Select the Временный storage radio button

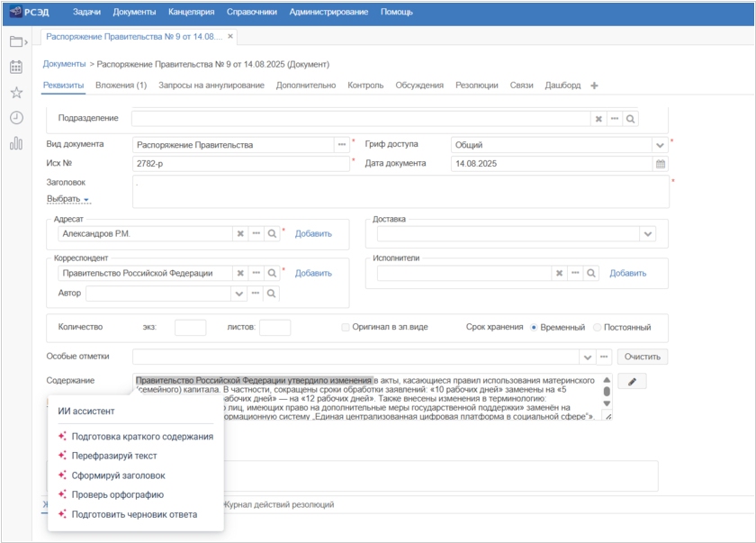[534, 328]
